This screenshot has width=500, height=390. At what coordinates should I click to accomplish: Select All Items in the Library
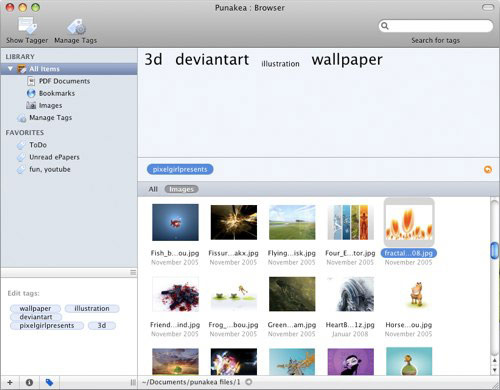pos(69,69)
